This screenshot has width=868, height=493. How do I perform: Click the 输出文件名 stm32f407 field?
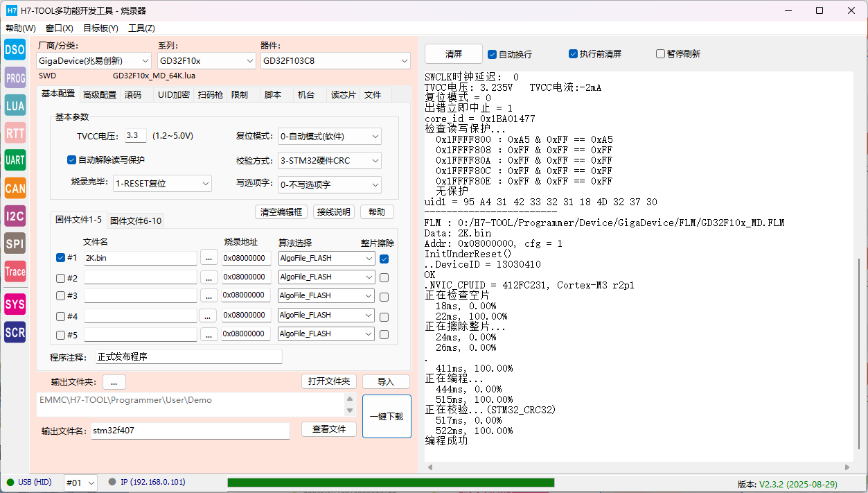[x=190, y=431]
